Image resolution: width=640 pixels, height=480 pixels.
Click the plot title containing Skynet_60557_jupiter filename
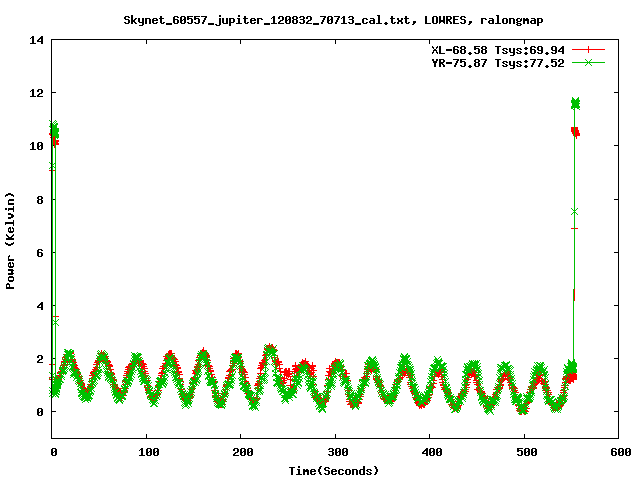[x=333, y=20]
